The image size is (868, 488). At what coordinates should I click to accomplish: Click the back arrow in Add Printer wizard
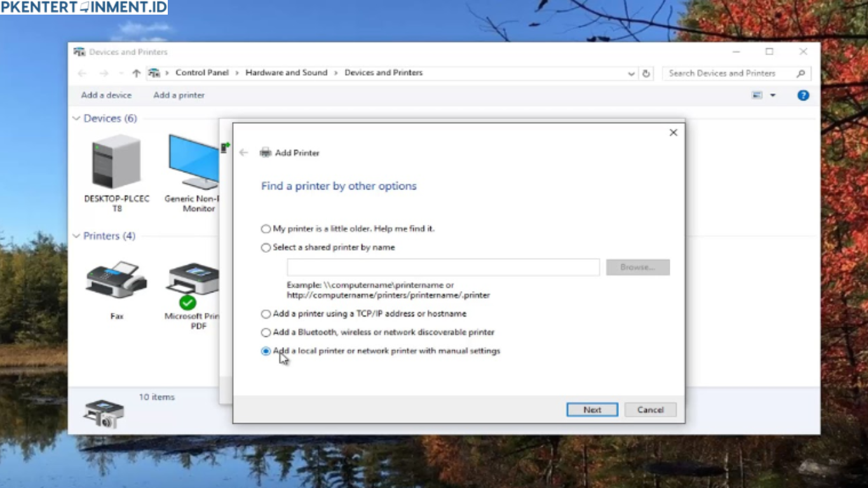pyautogui.click(x=243, y=152)
